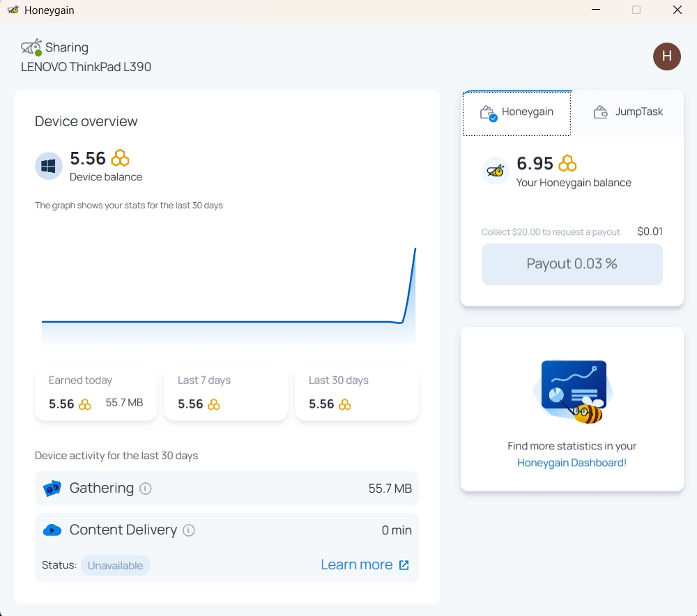This screenshot has height=616, width=697.
Task: Click the honeycomb credit icon next to 6.95
Action: pyautogui.click(x=567, y=163)
